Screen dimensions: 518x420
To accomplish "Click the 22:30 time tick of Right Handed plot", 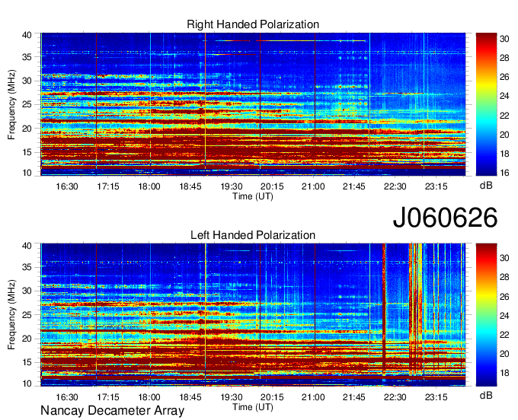I will (x=395, y=186).
